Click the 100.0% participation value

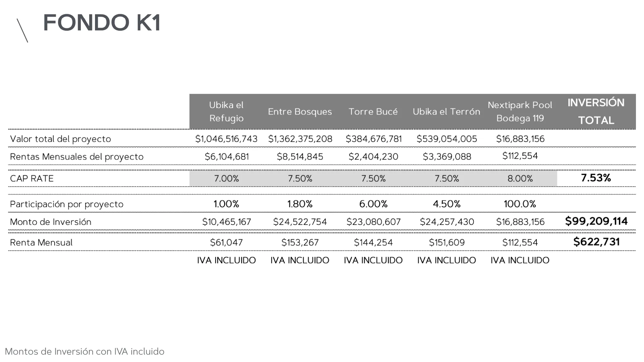pyautogui.click(x=520, y=204)
